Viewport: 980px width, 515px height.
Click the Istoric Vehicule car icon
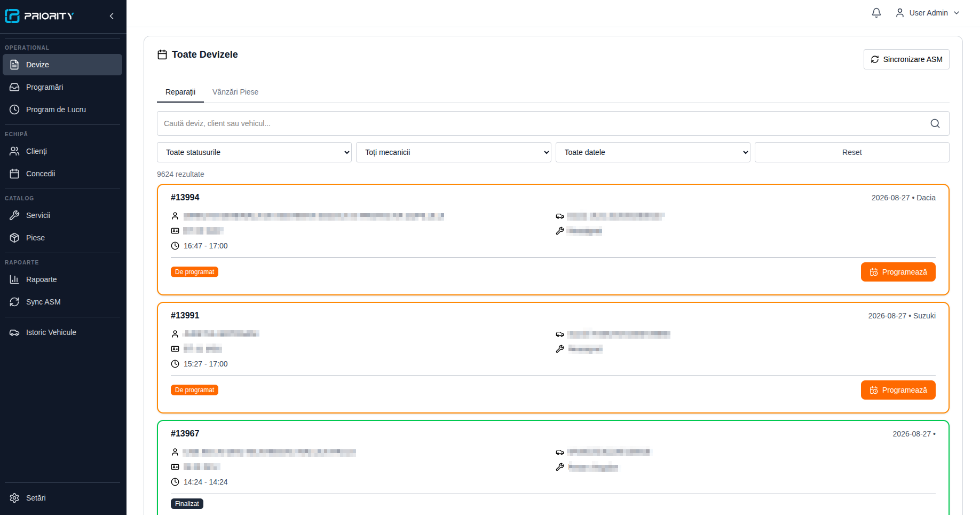click(15, 332)
